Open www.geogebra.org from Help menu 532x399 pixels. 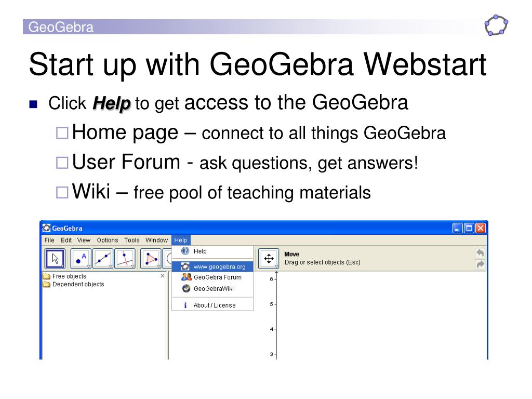[212, 267]
